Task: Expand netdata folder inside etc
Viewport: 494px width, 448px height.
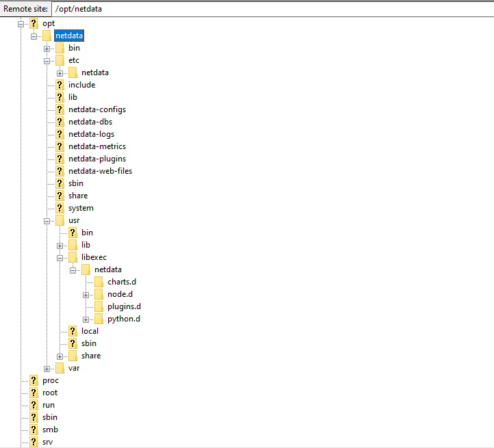Action: tap(60, 73)
